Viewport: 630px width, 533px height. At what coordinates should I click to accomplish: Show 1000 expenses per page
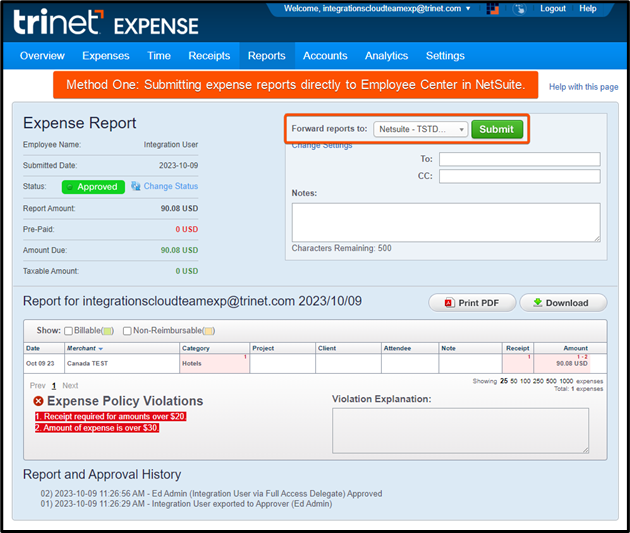tap(566, 381)
